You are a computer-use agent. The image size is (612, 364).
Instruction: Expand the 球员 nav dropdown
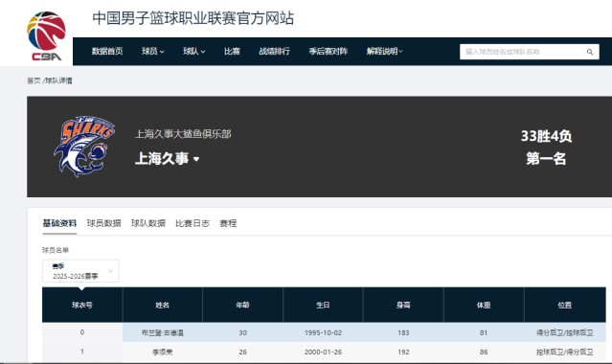[153, 51]
